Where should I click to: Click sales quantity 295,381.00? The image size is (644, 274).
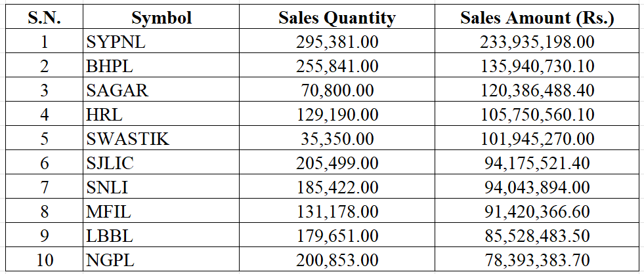click(337, 43)
